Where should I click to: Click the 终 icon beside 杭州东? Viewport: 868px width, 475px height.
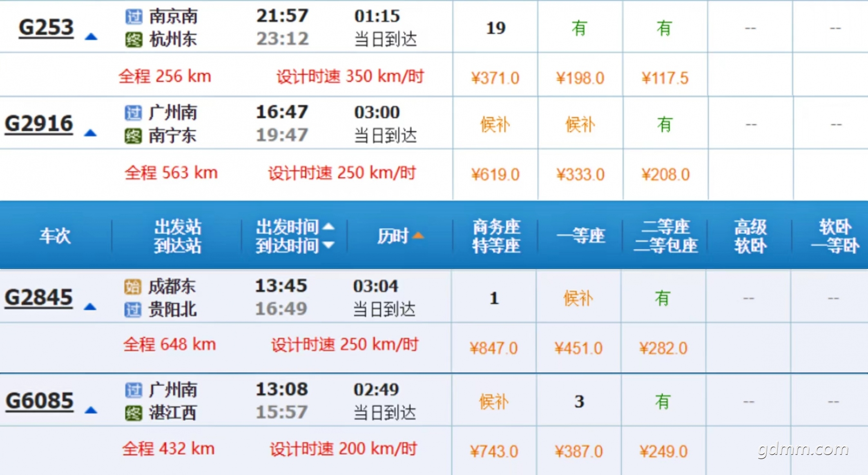point(134,40)
